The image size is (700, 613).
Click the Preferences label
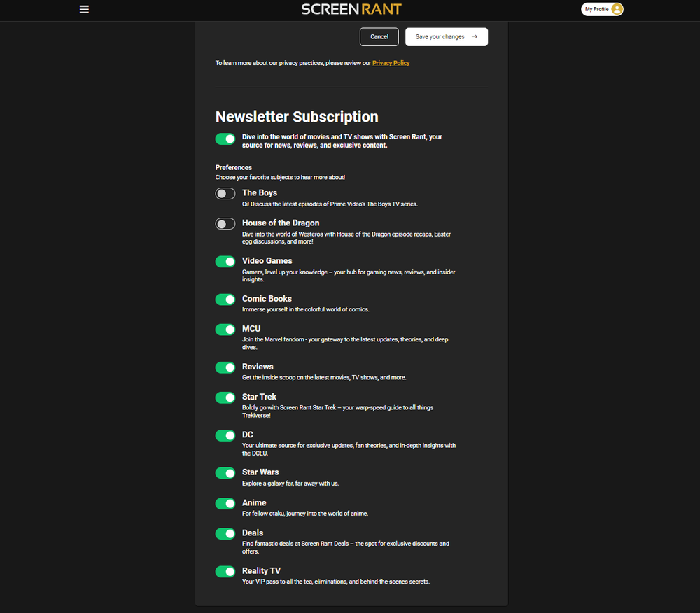(x=234, y=168)
